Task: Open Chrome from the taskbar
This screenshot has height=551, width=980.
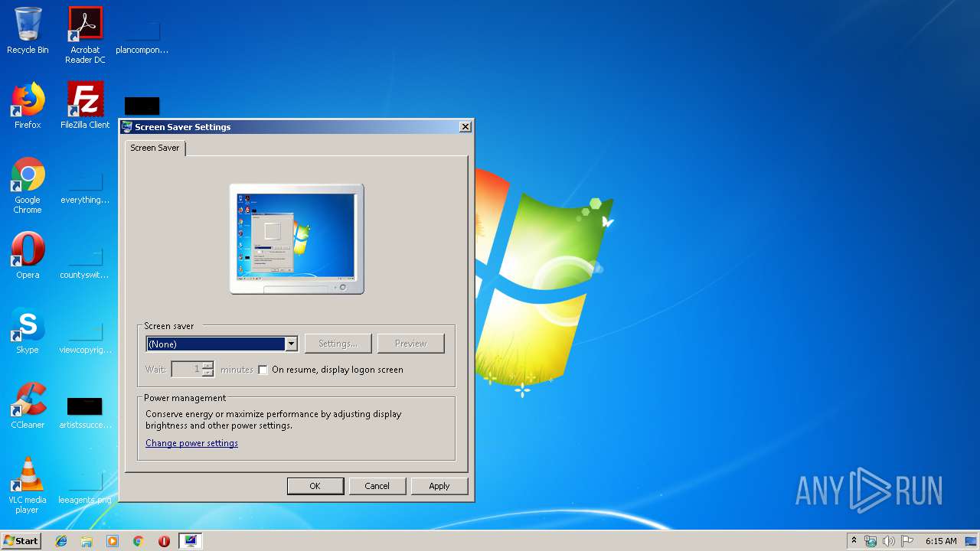Action: click(139, 541)
